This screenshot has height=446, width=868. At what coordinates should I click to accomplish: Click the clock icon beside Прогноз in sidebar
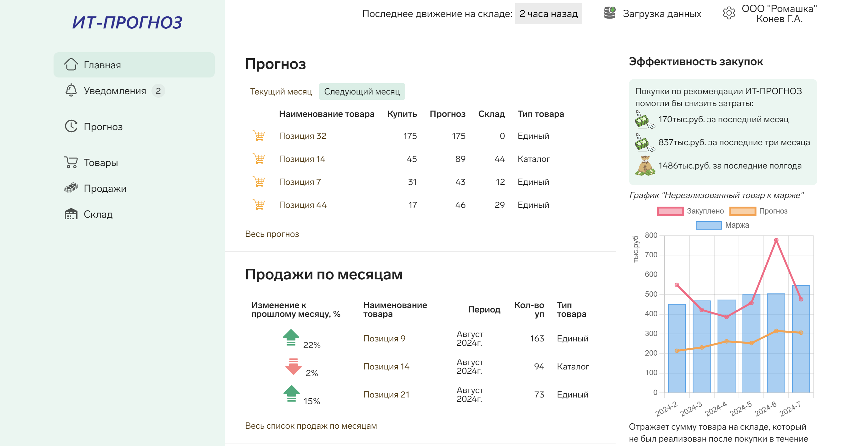coord(71,126)
